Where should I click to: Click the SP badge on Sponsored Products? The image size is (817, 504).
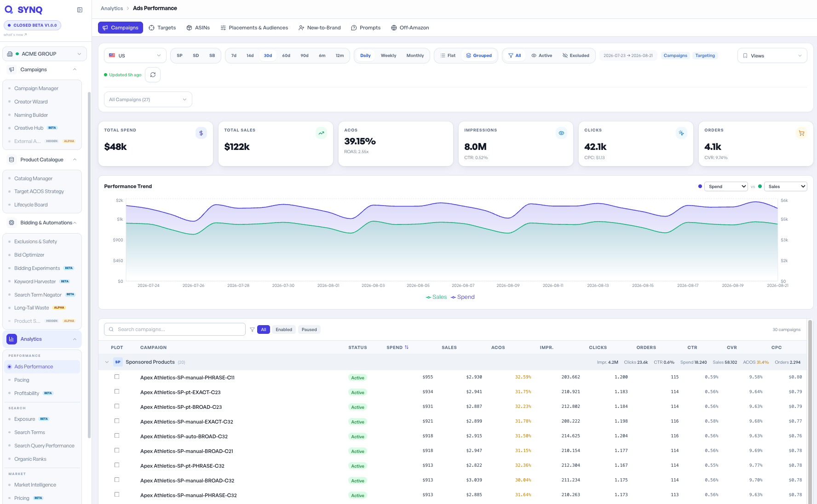pos(118,362)
